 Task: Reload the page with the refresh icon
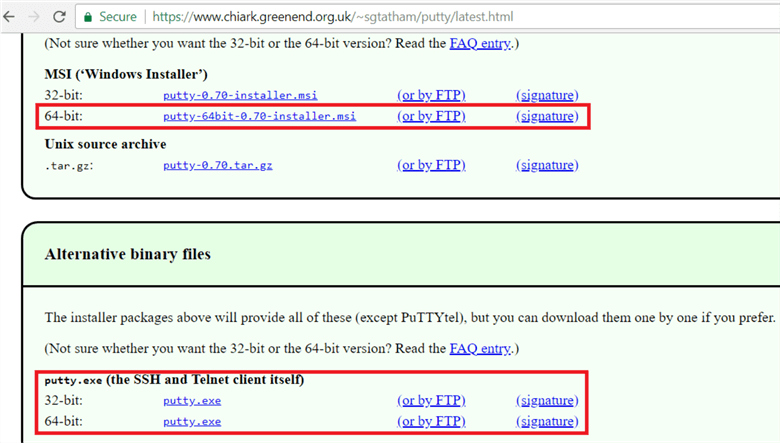click(59, 17)
